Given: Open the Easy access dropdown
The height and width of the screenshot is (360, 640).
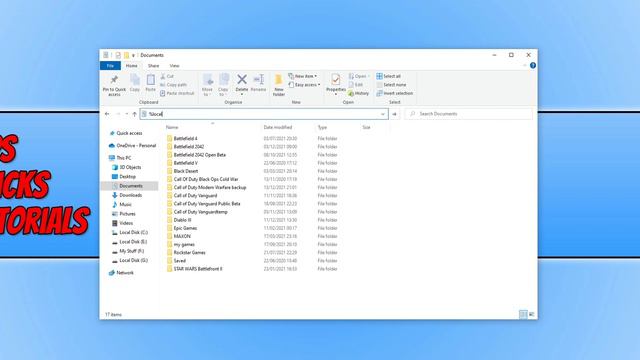Looking at the screenshot, I should point(304,85).
